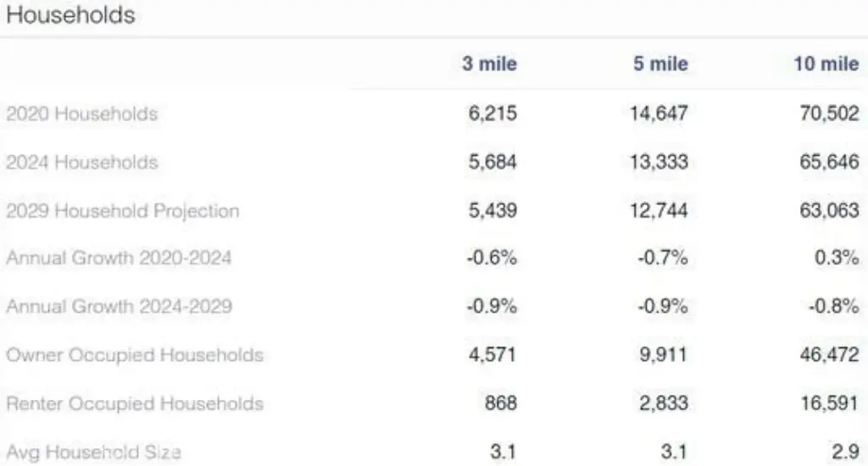Click the 2020 Households row label
868x466 pixels.
tap(81, 114)
